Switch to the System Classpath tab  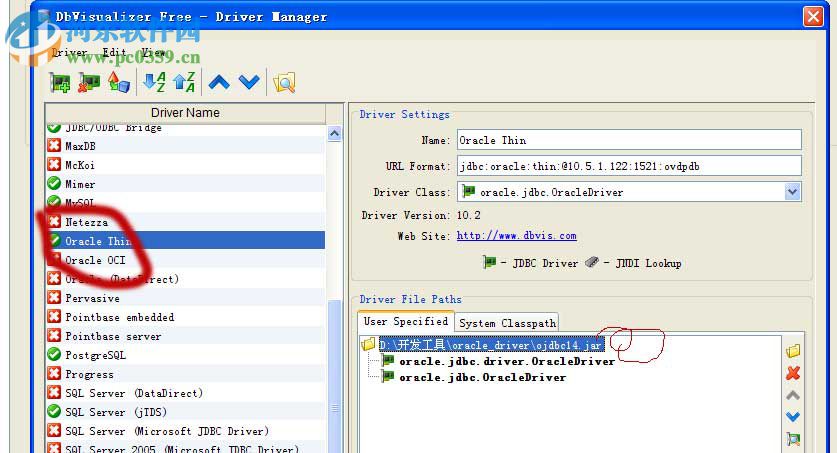tap(507, 323)
